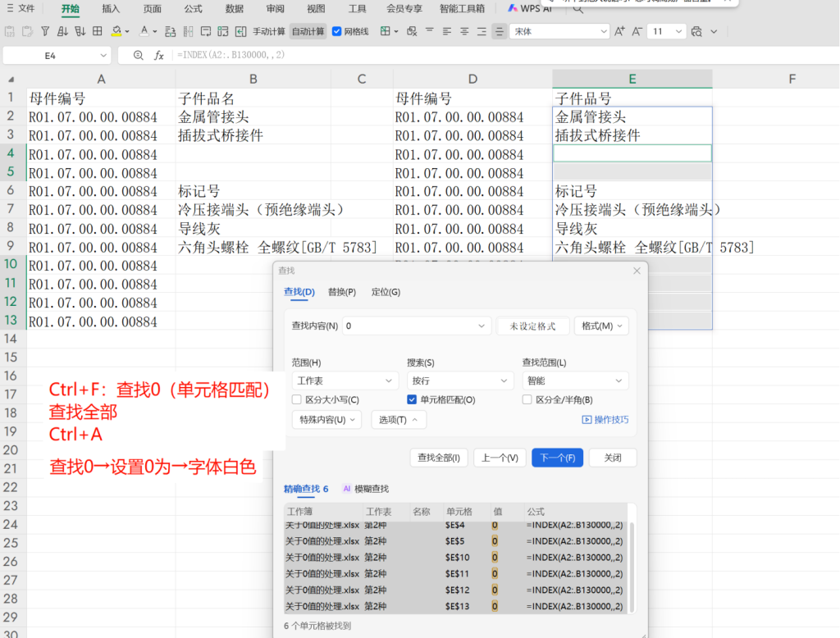Increase font size with the A+ icon

pyautogui.click(x=619, y=32)
